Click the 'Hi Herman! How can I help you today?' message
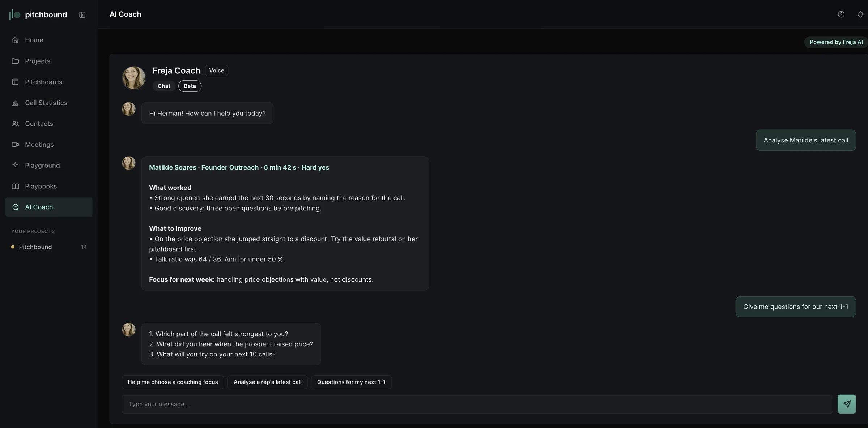Screen dimensions: 868x428 point(207,113)
